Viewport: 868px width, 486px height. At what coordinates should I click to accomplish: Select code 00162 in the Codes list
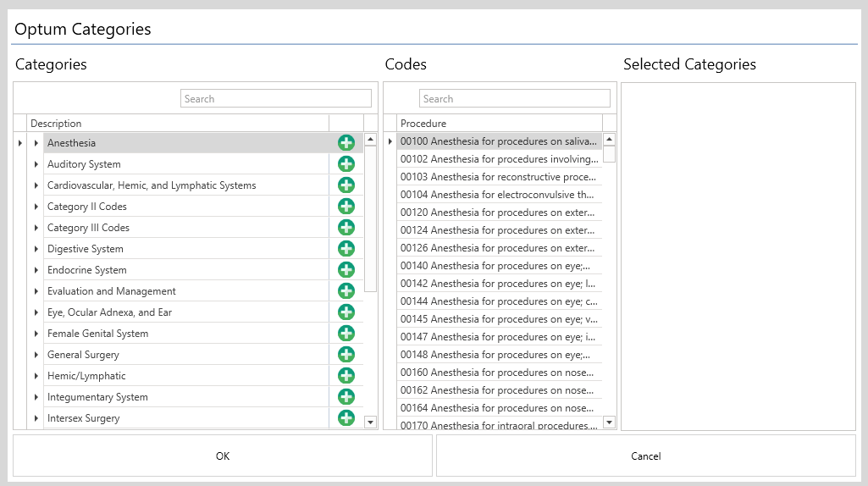coord(500,389)
